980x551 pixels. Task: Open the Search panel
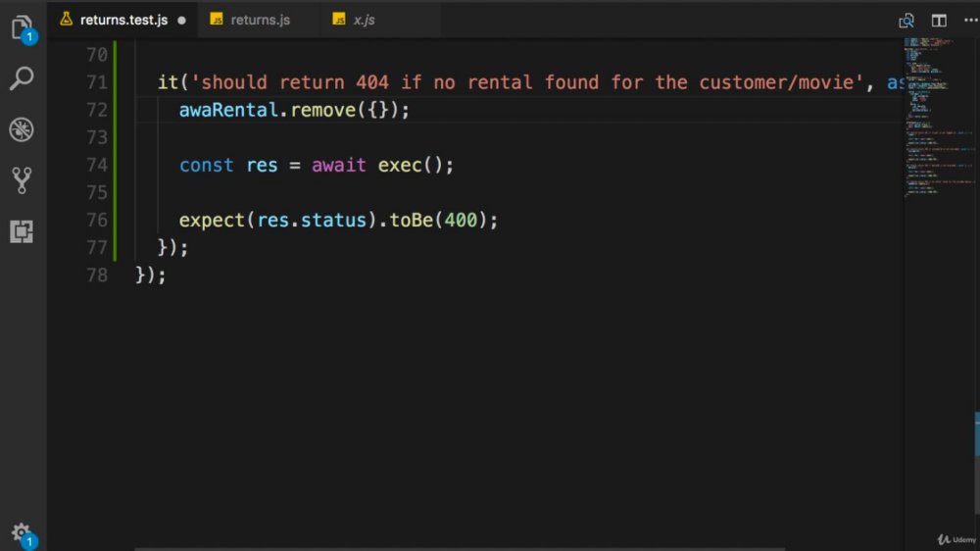click(x=22, y=78)
